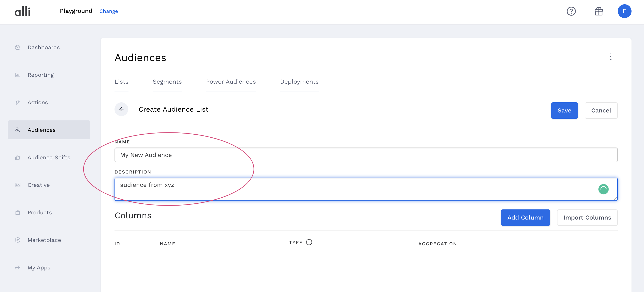The image size is (644, 292).
Task: Click the Audiences people icon
Action: (x=17, y=130)
